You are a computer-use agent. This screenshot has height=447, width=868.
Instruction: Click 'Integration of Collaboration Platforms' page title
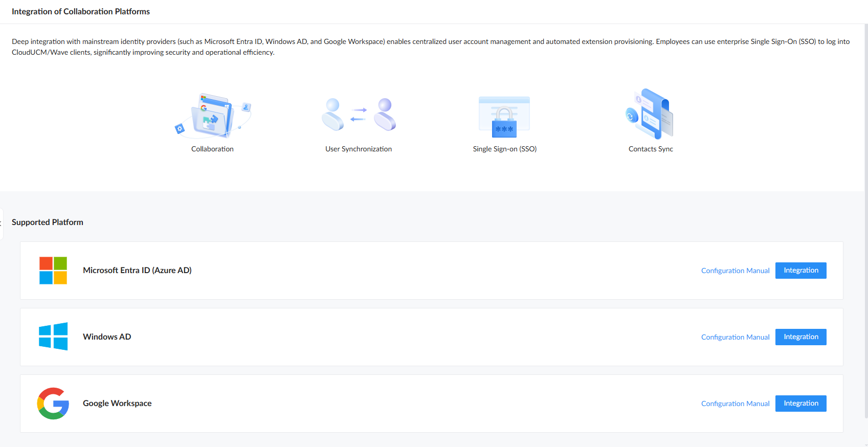(81, 11)
